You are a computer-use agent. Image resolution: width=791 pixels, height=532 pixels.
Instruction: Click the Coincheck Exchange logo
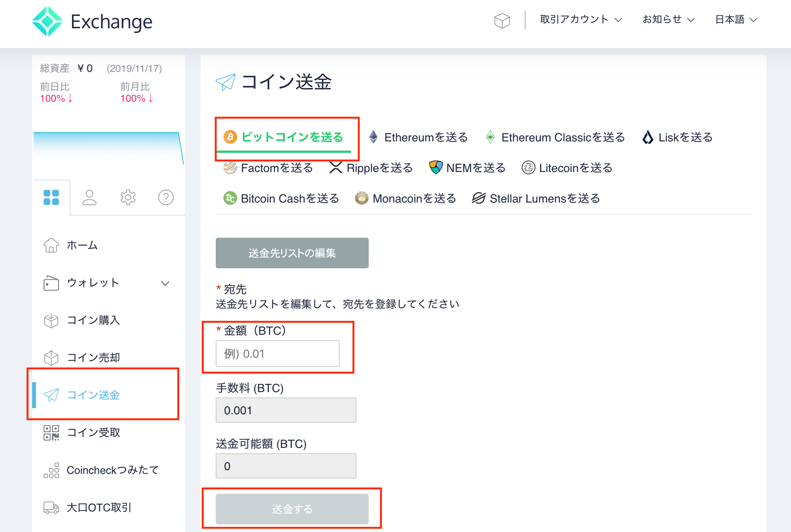pos(92,21)
